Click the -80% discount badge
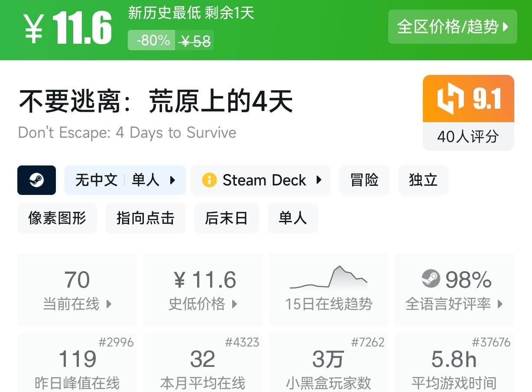Viewport: 532px width, 392px height. click(x=152, y=40)
